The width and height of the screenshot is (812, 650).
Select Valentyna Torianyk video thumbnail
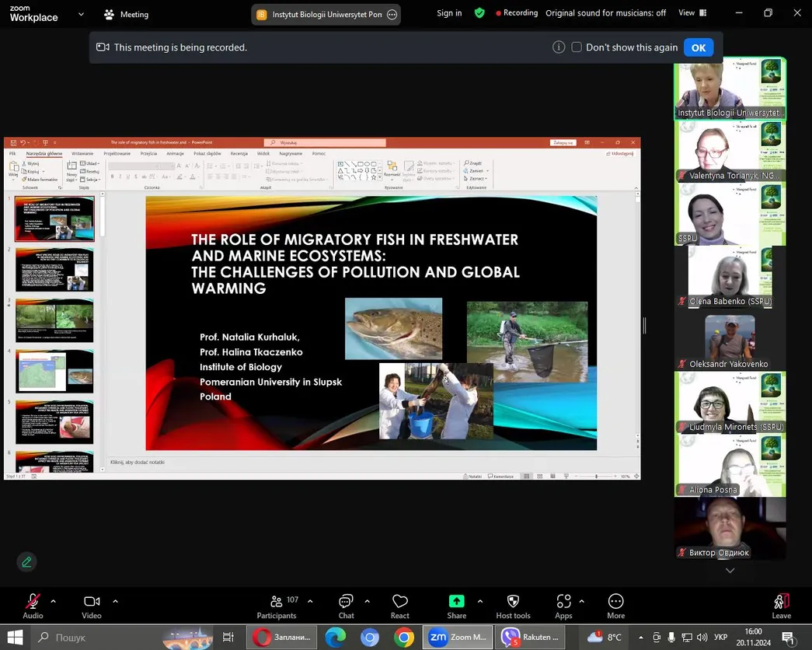[x=730, y=152]
